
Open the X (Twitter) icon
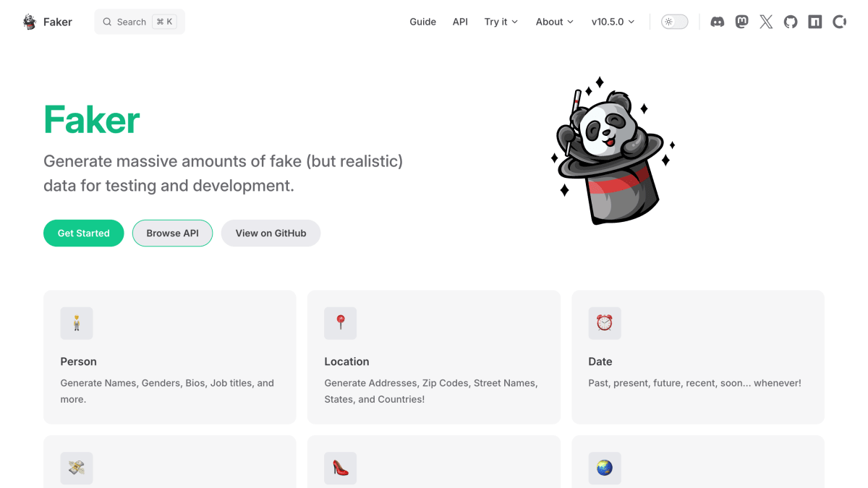pyautogui.click(x=766, y=22)
